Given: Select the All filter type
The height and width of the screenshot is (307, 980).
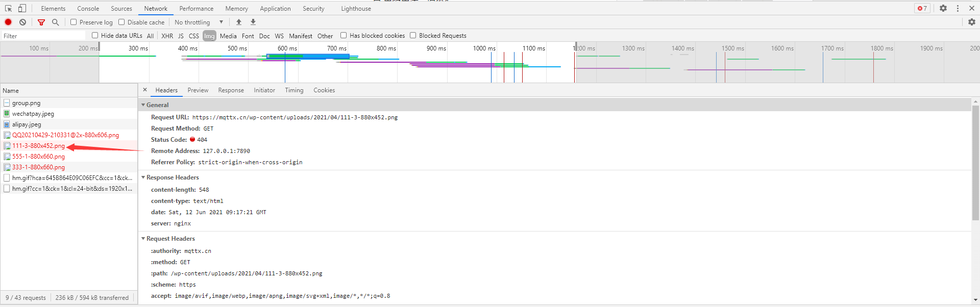Looking at the screenshot, I should pos(150,36).
